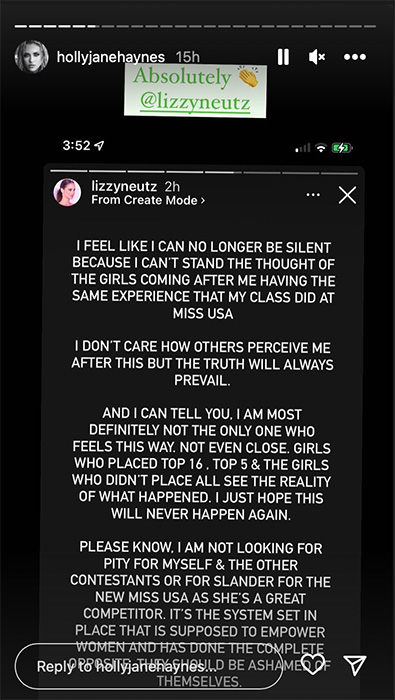Share the story with paper plane icon
395x700 pixels.
point(355,665)
